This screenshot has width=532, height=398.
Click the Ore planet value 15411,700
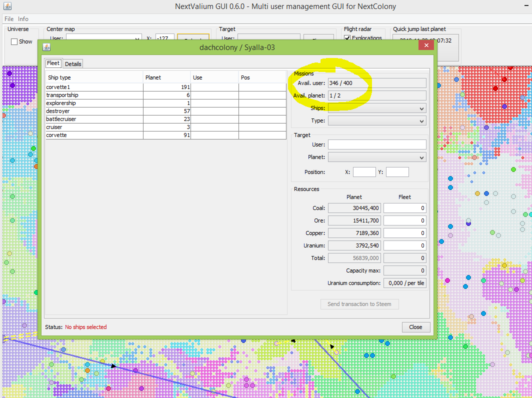pyautogui.click(x=354, y=220)
